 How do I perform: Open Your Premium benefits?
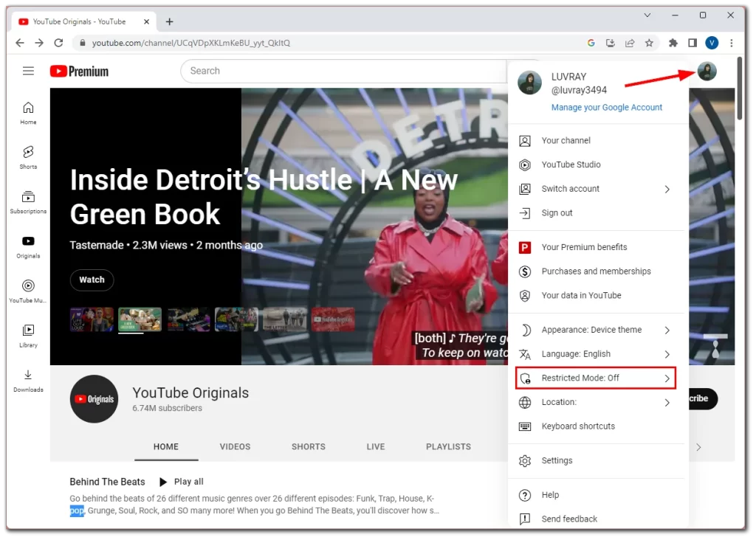click(x=596, y=247)
